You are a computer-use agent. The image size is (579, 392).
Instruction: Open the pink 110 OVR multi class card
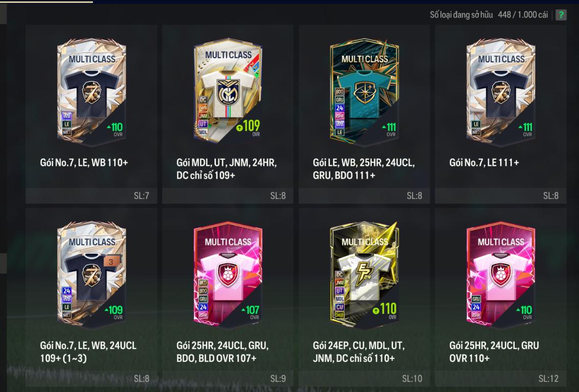tap(501, 275)
